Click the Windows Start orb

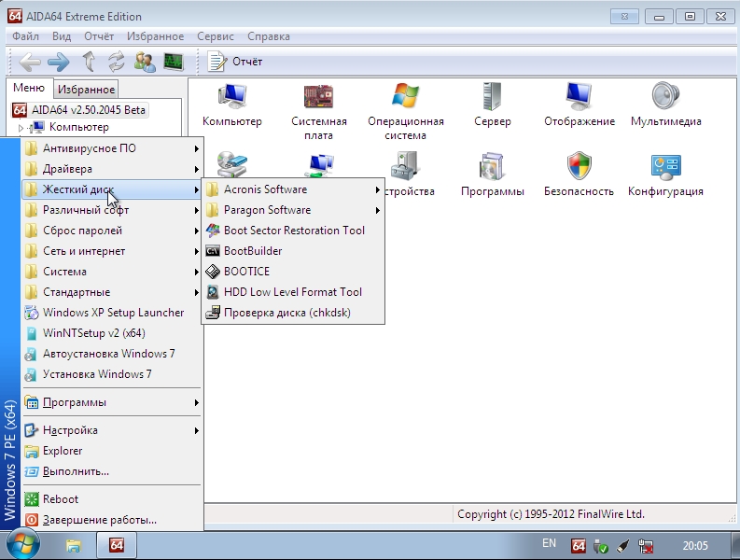pyautogui.click(x=22, y=544)
